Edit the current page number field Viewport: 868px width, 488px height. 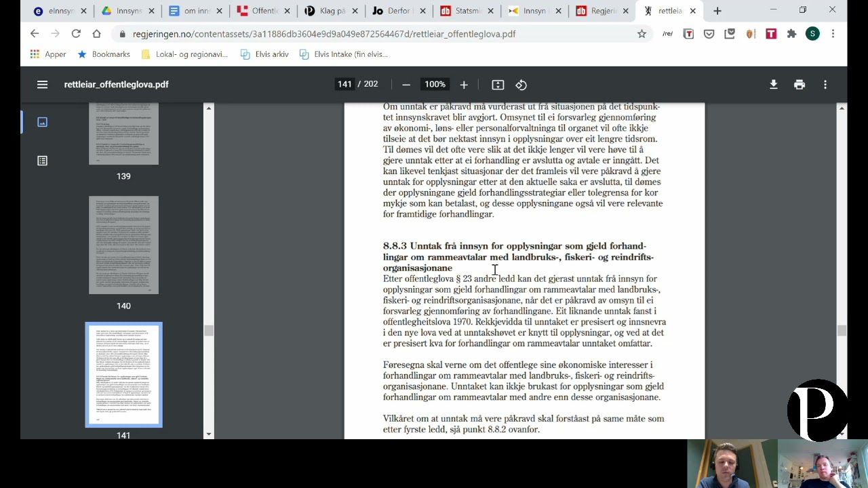pos(344,84)
